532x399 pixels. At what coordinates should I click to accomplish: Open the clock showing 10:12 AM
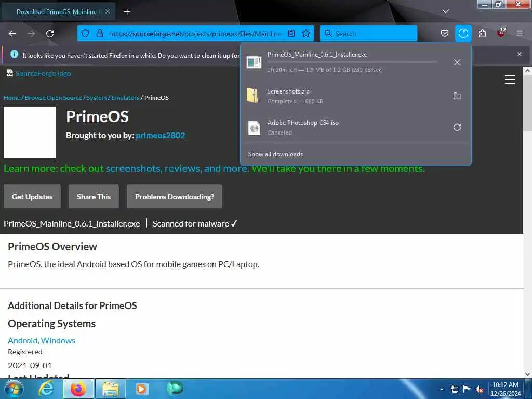point(505,389)
